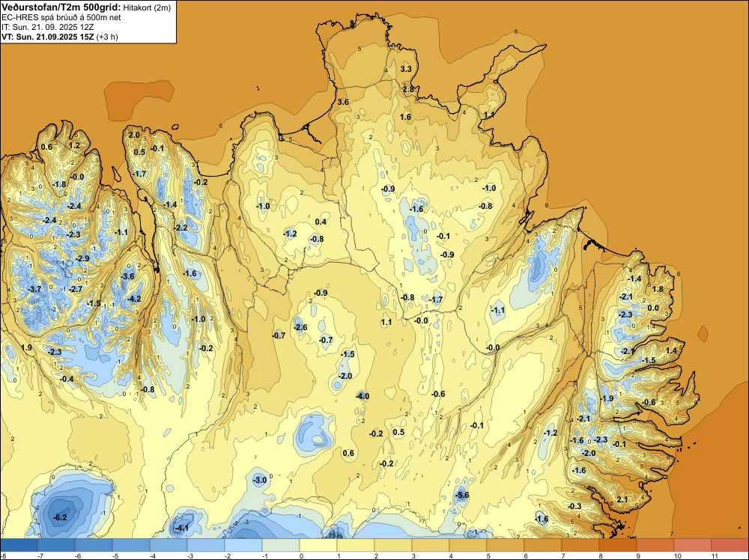This screenshot has height=560, width=749.
Task: Click the "(+3 h)" forecast offset text
Action: 107,37
